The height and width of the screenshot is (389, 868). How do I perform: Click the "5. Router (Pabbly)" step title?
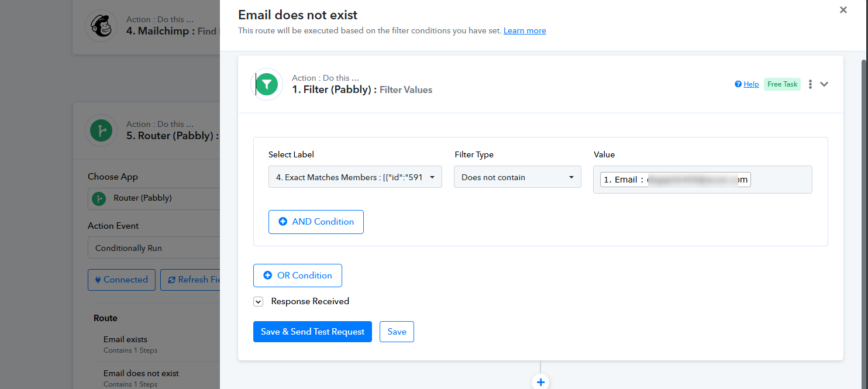[173, 136]
